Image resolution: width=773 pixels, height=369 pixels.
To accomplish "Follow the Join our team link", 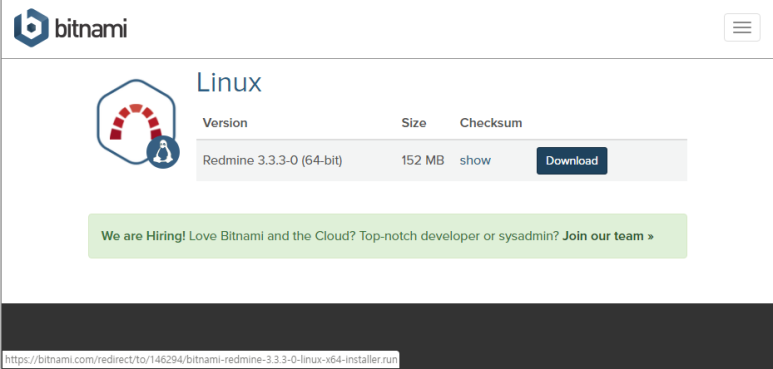I will point(608,236).
